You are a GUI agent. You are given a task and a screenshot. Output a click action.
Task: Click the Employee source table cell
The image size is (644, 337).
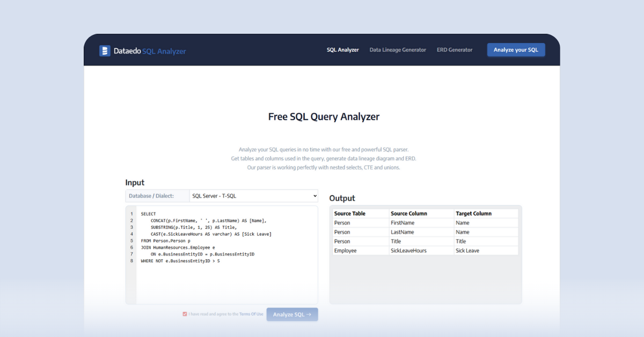pos(346,251)
